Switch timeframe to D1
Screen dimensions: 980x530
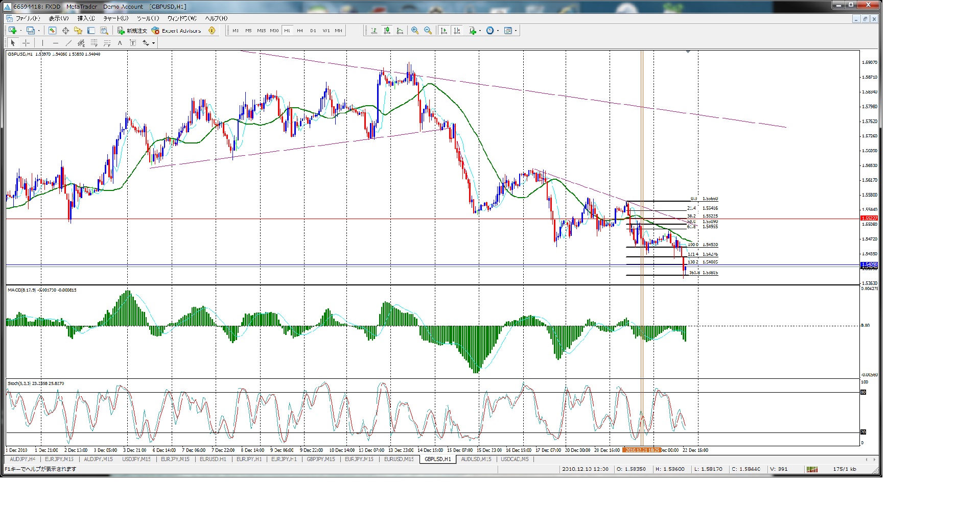[x=313, y=31]
